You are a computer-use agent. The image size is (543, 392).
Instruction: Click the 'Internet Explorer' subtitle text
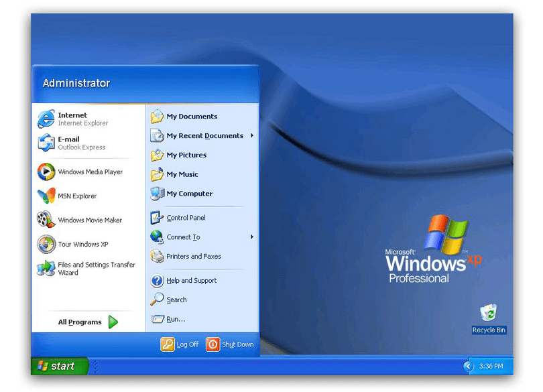(82, 123)
